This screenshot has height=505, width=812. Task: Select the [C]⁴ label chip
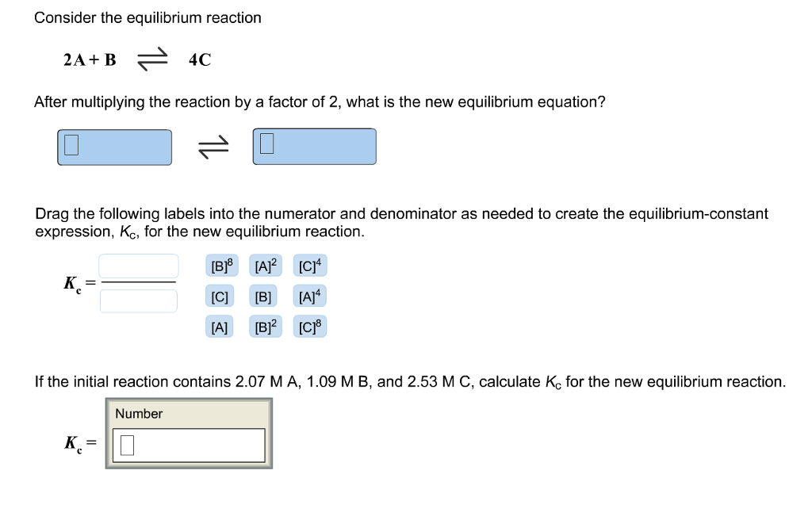309,266
